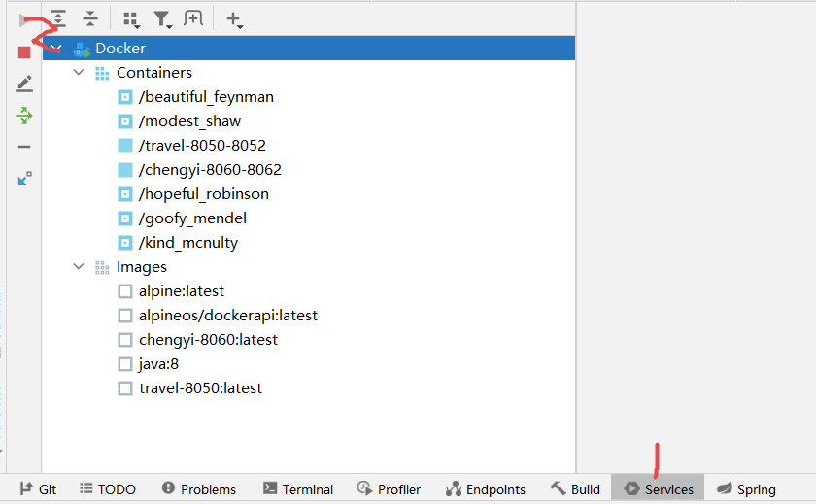Viewport: 816px width, 504px height.
Task: Select /chengyi-8060-8062 container
Action: (210, 170)
